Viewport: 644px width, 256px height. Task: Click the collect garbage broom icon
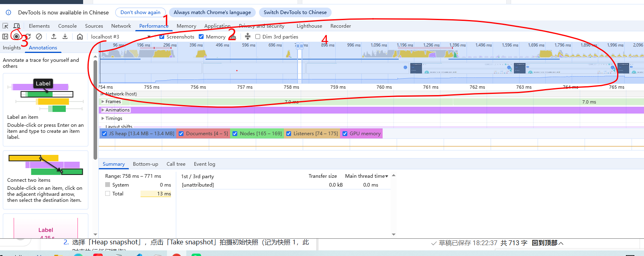pos(233,37)
